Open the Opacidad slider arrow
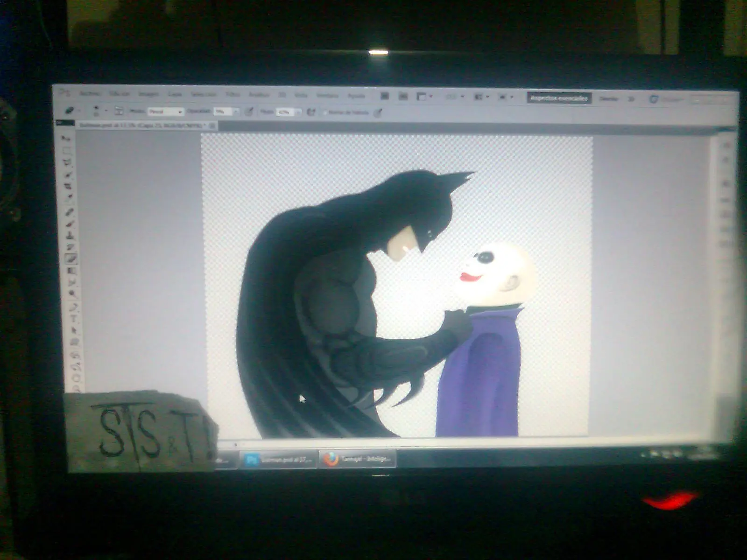 coord(236,112)
